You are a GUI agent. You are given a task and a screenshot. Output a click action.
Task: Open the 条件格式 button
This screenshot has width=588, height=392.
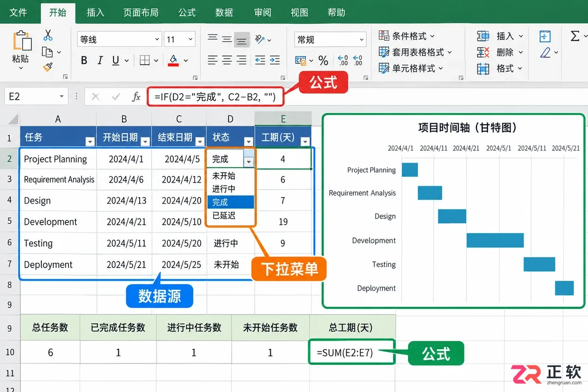tap(407, 36)
